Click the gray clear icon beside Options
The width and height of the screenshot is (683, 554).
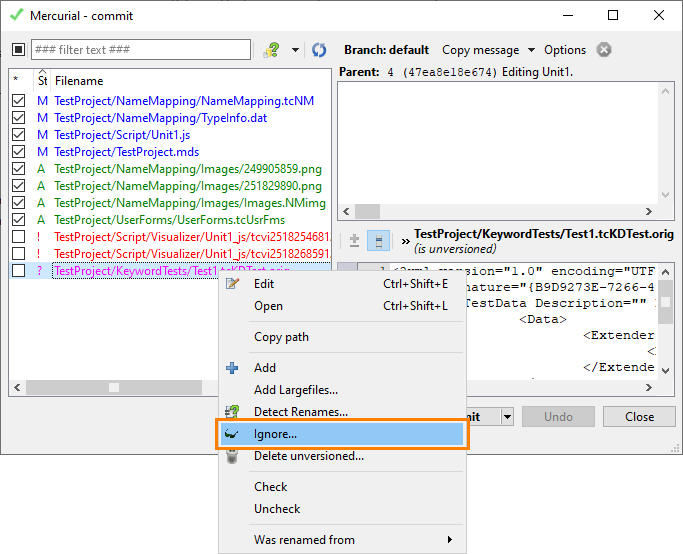point(604,50)
